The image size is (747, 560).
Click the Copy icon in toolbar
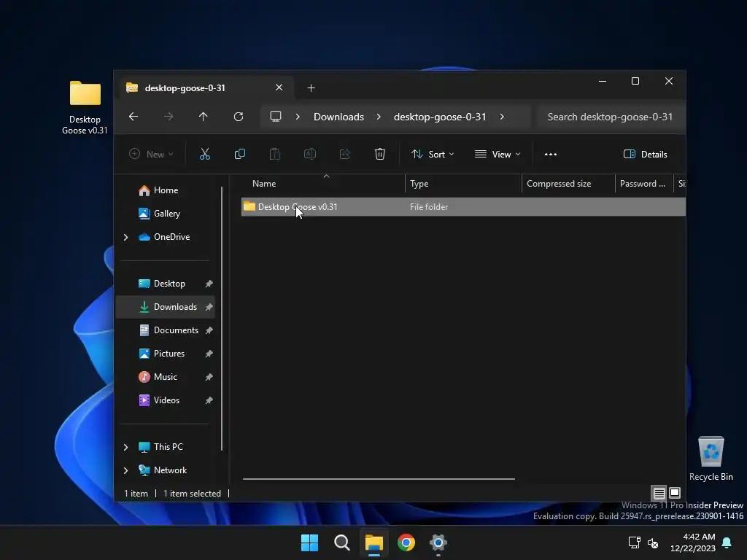coord(240,155)
